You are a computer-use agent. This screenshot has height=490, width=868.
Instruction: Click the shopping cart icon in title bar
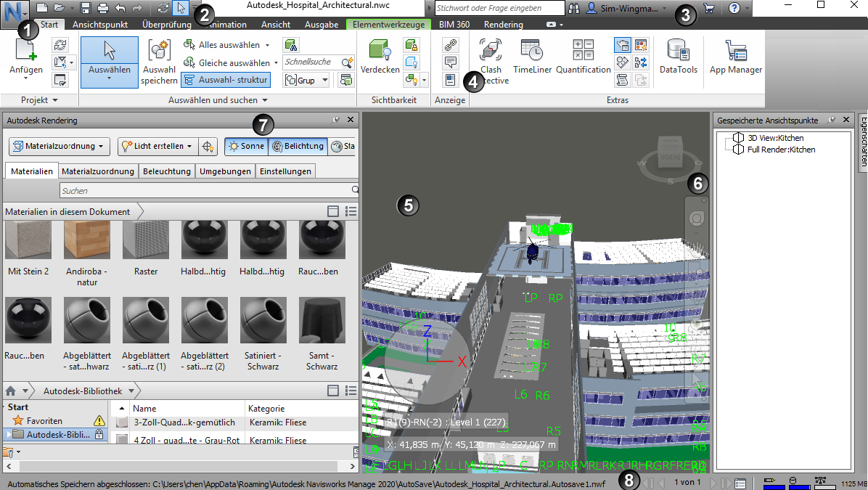(708, 8)
